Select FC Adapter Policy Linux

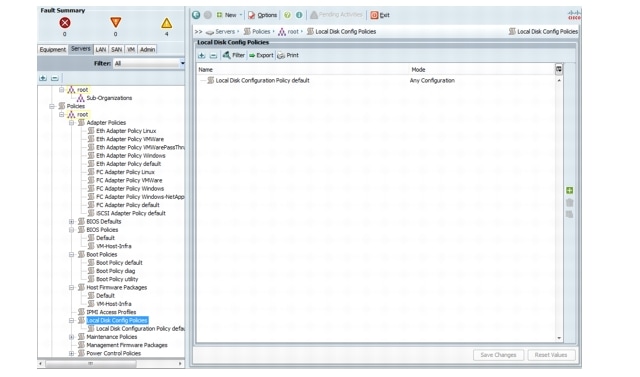pos(125,172)
